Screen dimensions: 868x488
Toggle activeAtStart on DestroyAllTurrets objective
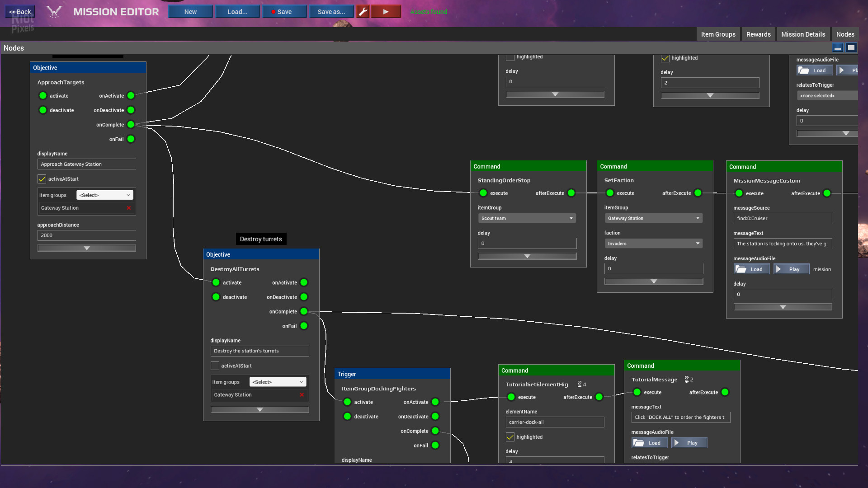coord(215,365)
